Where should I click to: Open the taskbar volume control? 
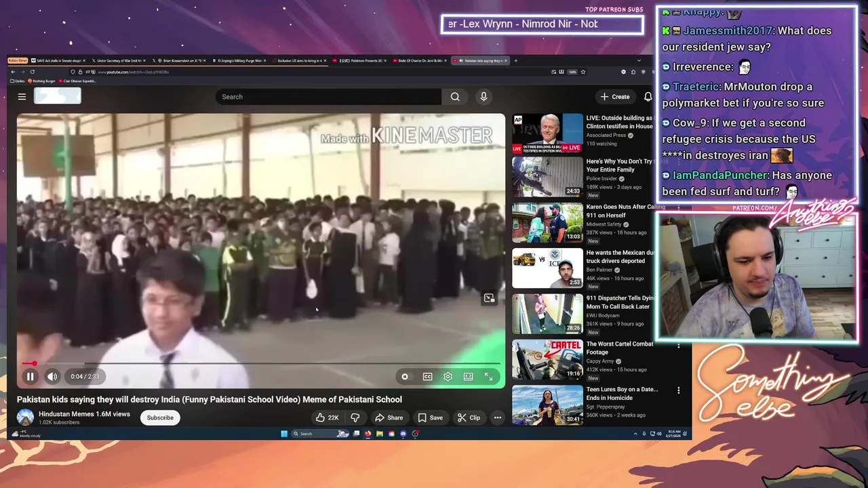(x=660, y=434)
